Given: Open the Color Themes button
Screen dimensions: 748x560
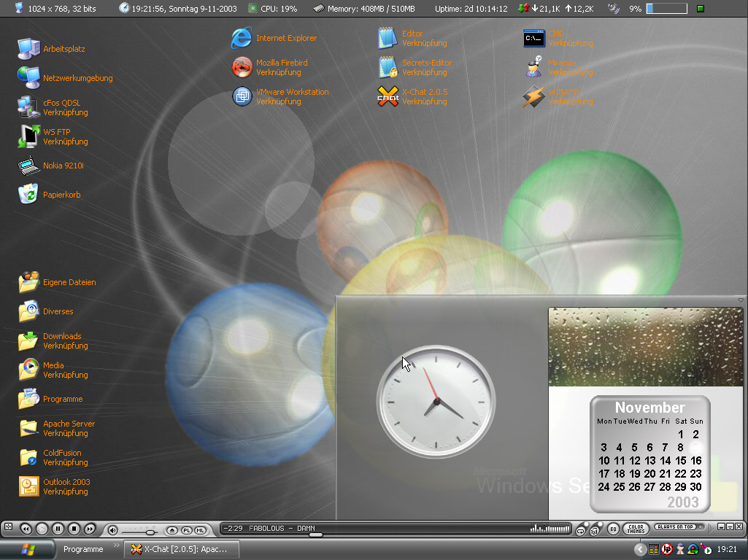Looking at the screenshot, I should coord(636,529).
